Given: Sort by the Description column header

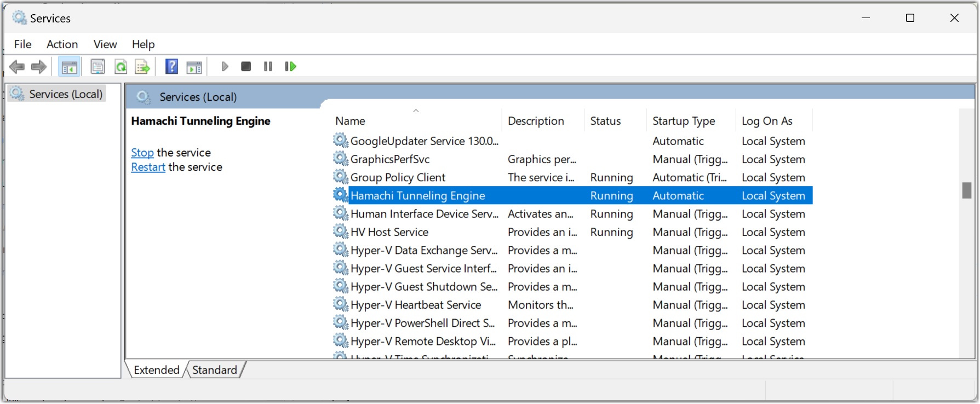Looking at the screenshot, I should [543, 121].
